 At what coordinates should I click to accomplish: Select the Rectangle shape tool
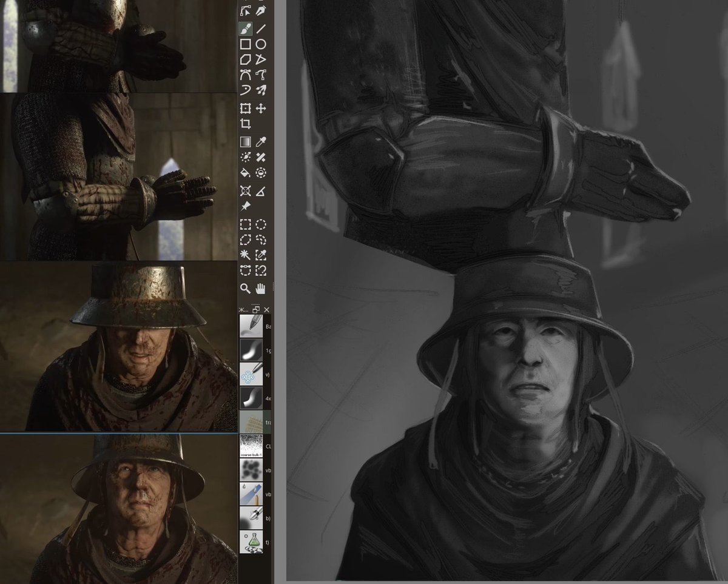pos(246,44)
